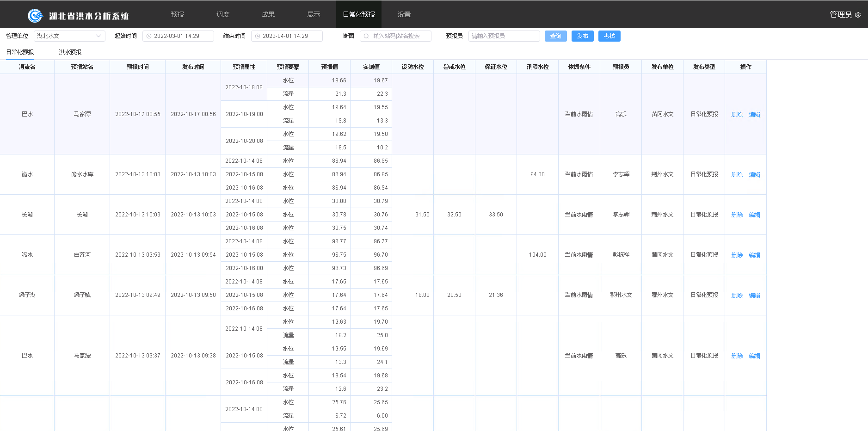The width and height of the screenshot is (868, 431).
Task: Click the 发布类型 column header
Action: (x=704, y=67)
